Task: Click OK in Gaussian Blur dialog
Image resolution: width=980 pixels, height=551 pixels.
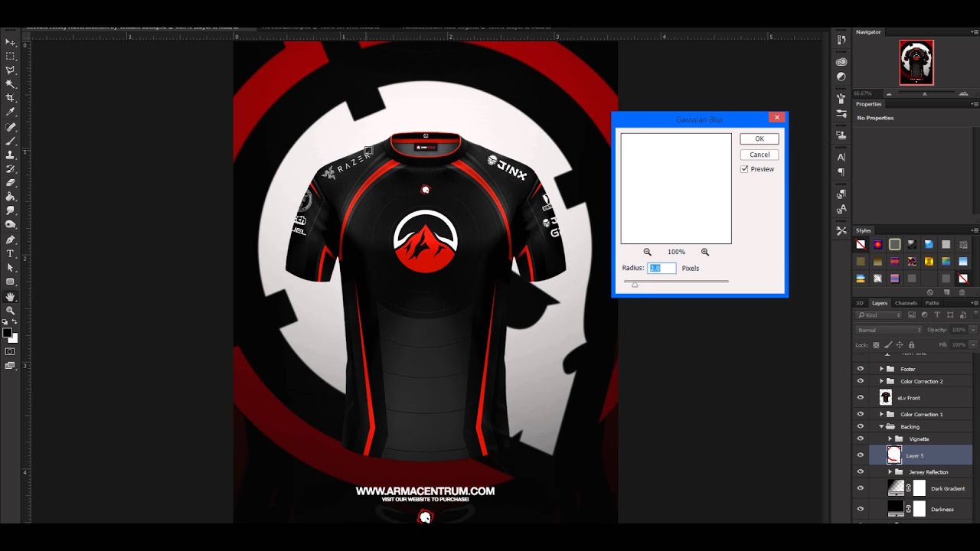Action: click(759, 139)
